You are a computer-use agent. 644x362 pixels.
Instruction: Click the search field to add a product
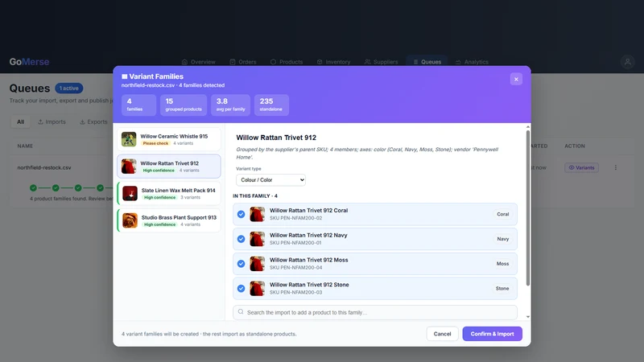374,312
